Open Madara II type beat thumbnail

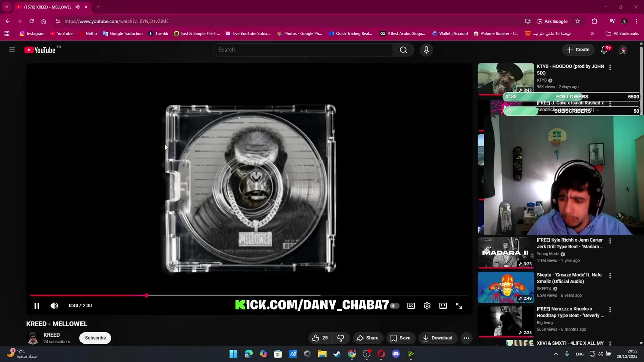(x=506, y=252)
